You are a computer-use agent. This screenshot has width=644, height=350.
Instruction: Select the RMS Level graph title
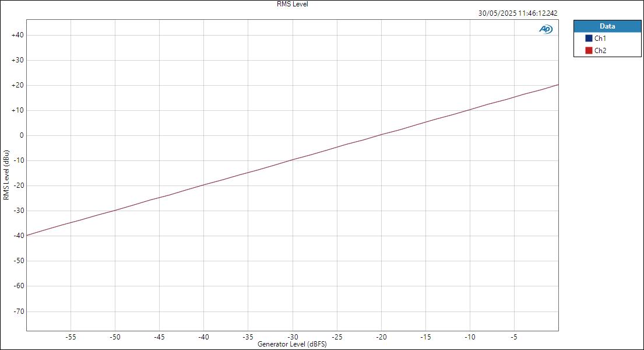point(291,4)
